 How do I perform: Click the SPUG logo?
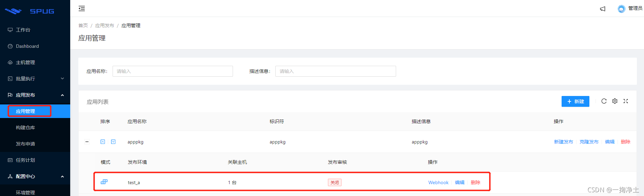pos(30,11)
